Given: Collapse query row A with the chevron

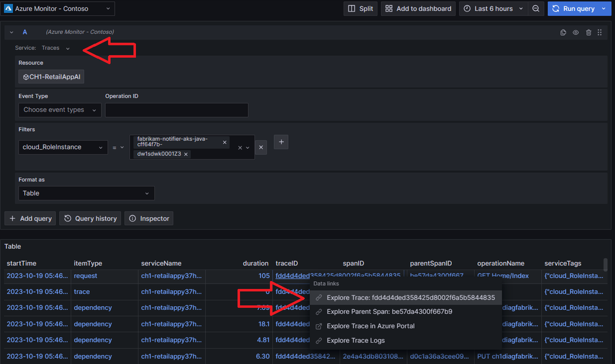Looking at the screenshot, I should click(x=12, y=32).
